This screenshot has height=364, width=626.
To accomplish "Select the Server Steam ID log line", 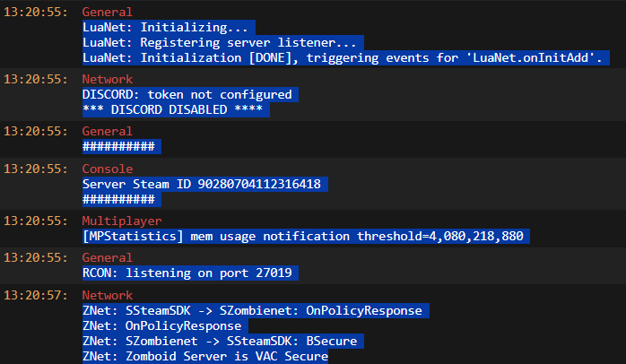I will pyautogui.click(x=204, y=184).
